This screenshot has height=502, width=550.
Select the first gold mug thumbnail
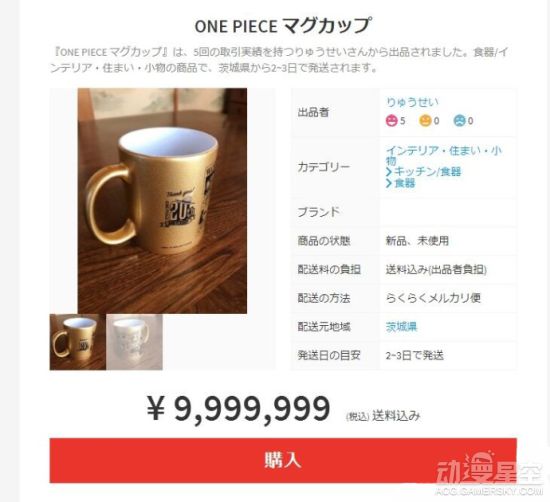(78, 342)
